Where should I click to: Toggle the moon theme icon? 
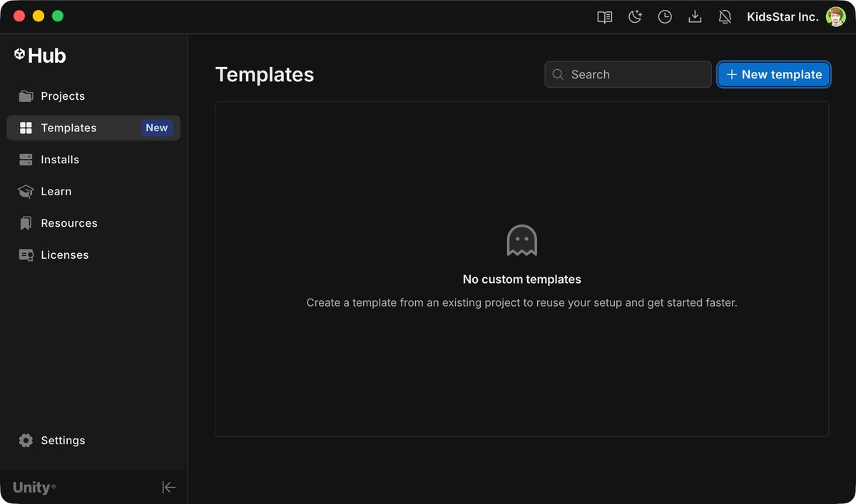pyautogui.click(x=635, y=17)
